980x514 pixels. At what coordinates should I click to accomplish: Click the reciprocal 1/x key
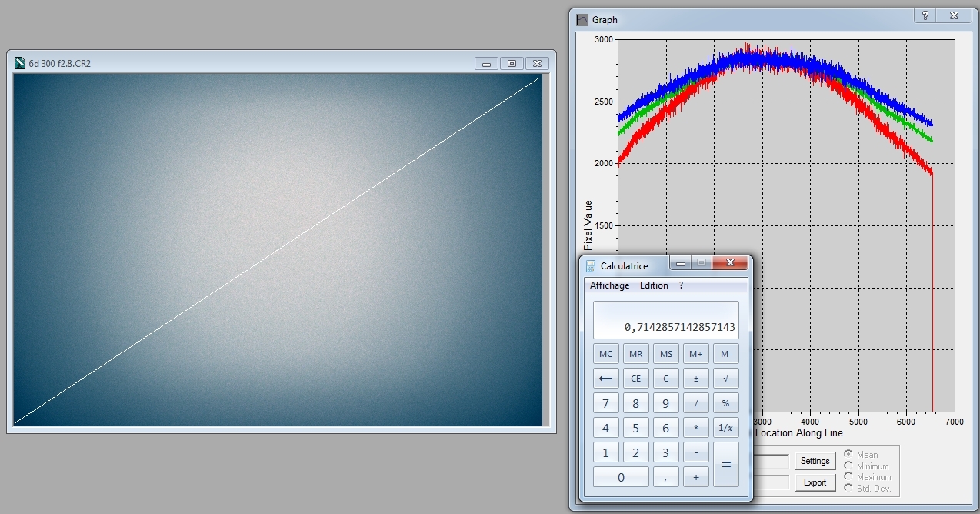[x=726, y=428]
